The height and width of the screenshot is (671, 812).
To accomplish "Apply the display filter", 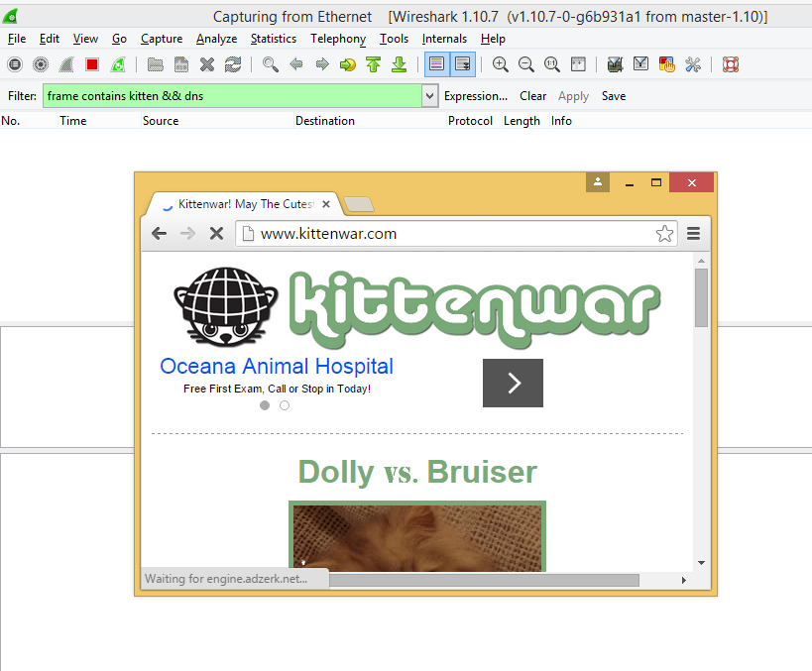I will pyautogui.click(x=573, y=96).
